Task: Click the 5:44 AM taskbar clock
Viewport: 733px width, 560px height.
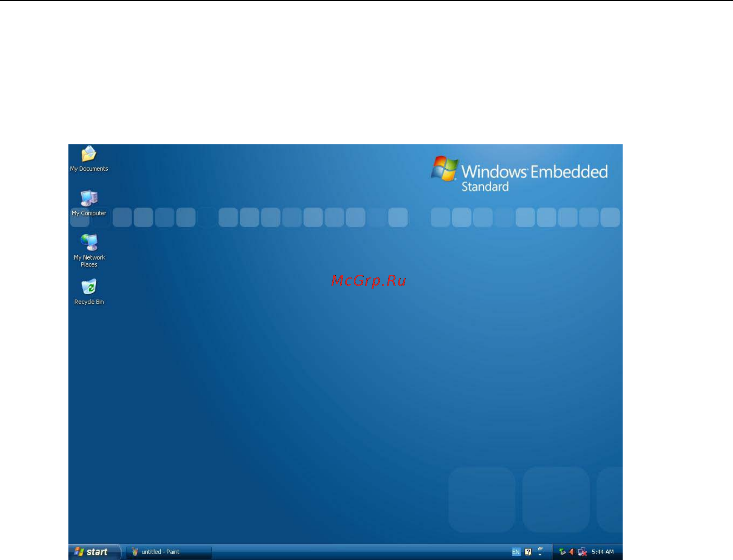Action: click(x=603, y=552)
